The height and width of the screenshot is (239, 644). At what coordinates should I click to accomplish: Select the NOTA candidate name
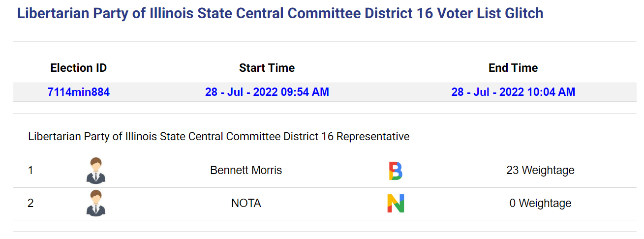tap(246, 203)
